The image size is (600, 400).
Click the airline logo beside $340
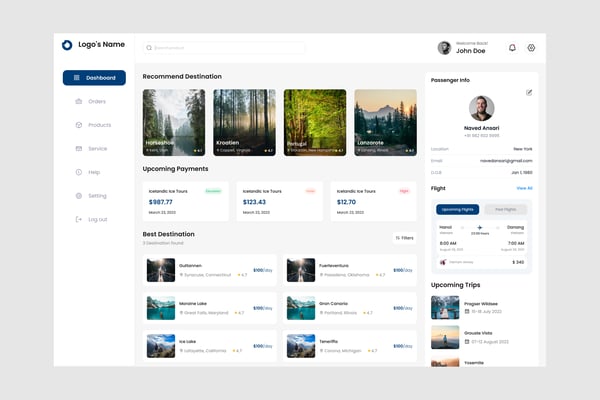click(x=443, y=262)
